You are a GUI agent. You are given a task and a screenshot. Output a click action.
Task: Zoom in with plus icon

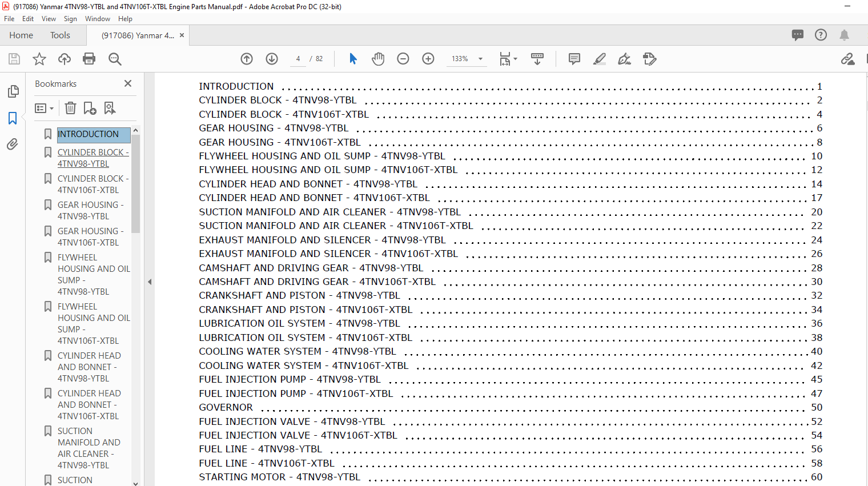[x=428, y=59]
